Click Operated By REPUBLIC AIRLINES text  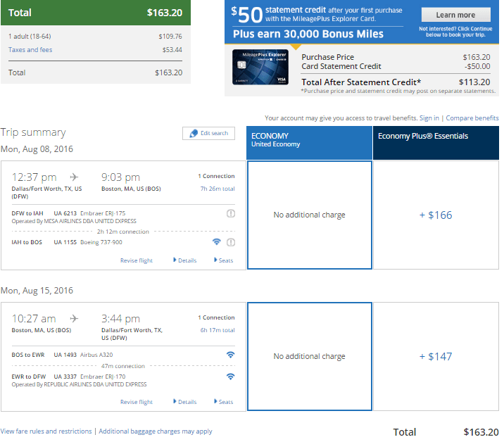[79, 384]
